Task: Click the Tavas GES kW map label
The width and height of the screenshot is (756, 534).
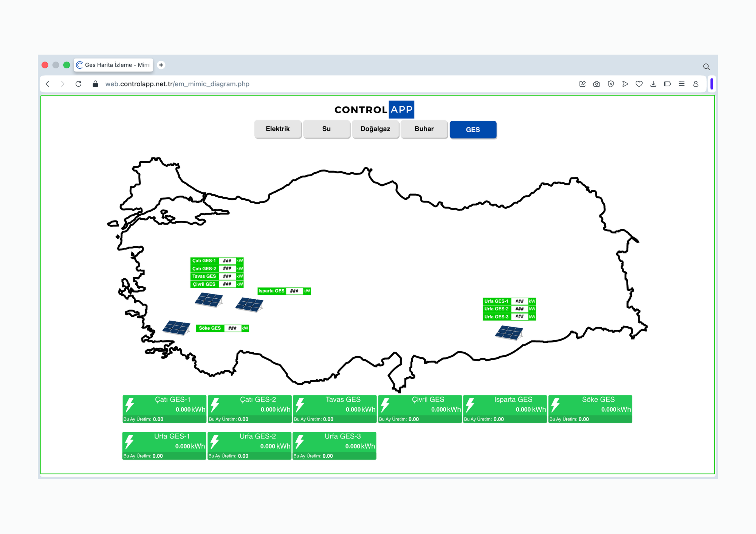Action: [x=217, y=276]
